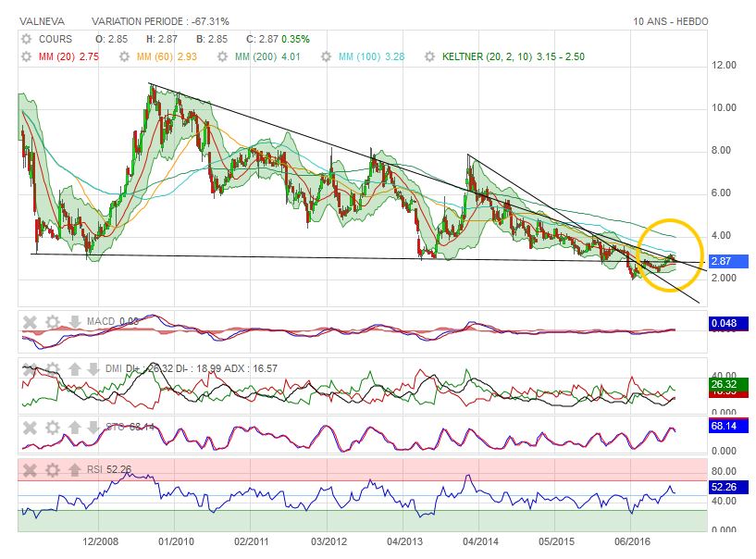Move the MACD panel down
The height and width of the screenshot is (559, 756).
(74, 322)
